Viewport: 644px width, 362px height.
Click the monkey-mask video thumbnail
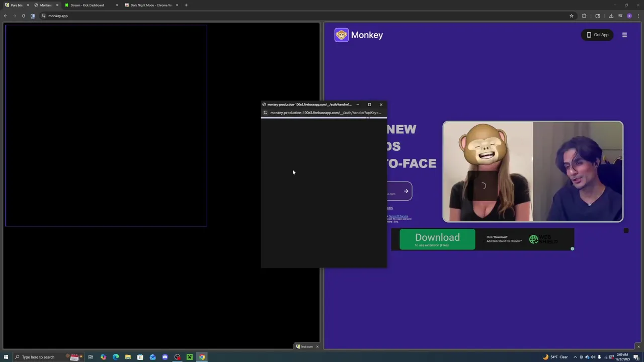pos(488,171)
